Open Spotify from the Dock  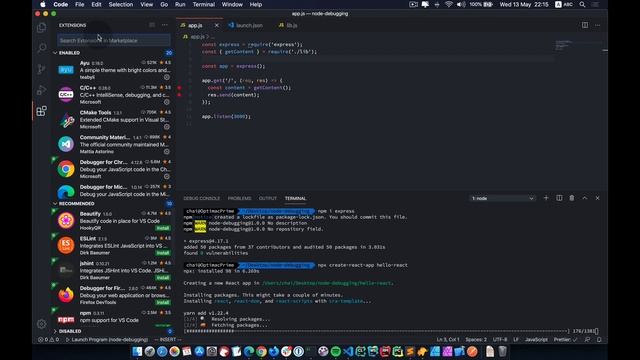click(x=336, y=351)
